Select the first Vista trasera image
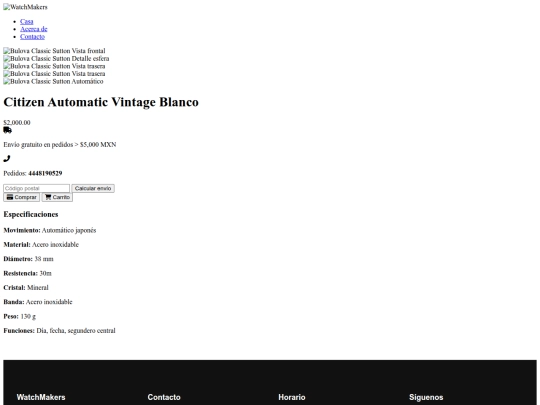Image resolution: width=540 pixels, height=405 pixels. [54, 66]
